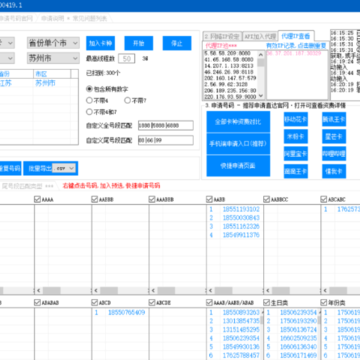Screen dimensions: 360x360
Task: Click the 米粉卡 card button
Action: (x=296, y=137)
